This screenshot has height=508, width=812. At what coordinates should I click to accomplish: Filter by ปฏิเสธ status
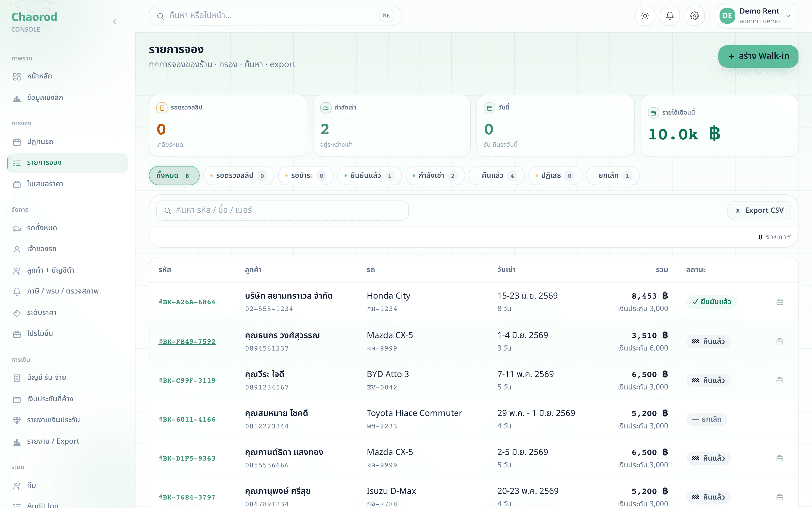[555, 175]
